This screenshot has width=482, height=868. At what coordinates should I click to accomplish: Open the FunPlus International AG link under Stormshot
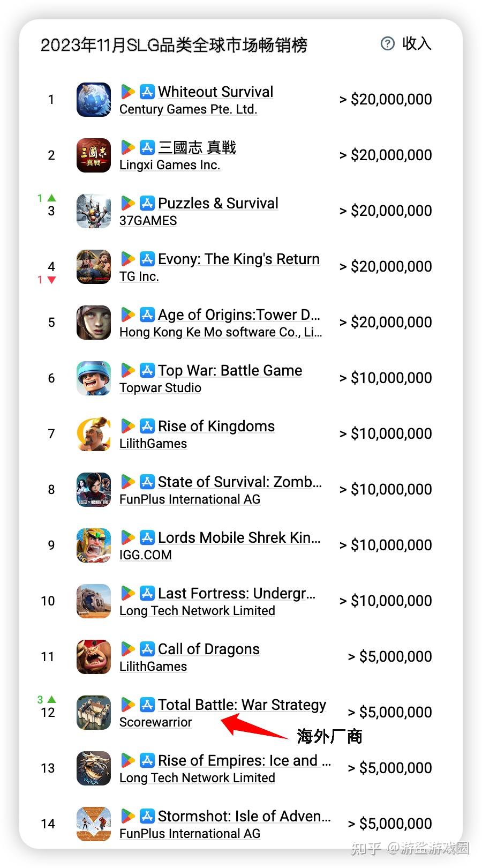(190, 834)
